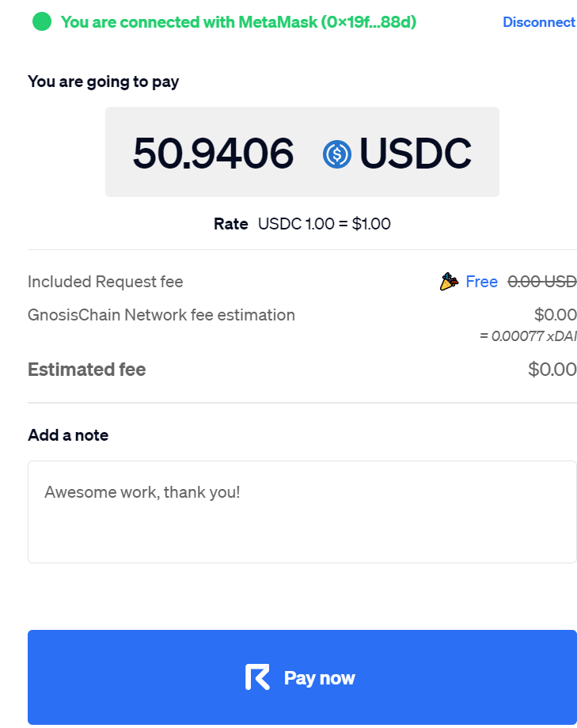Click the MetaMask connection status text

point(238,22)
